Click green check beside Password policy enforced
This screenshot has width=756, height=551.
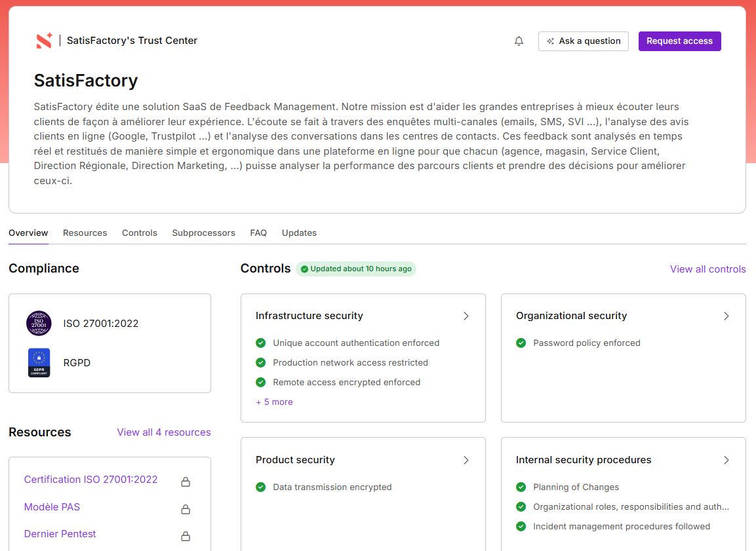pos(521,343)
